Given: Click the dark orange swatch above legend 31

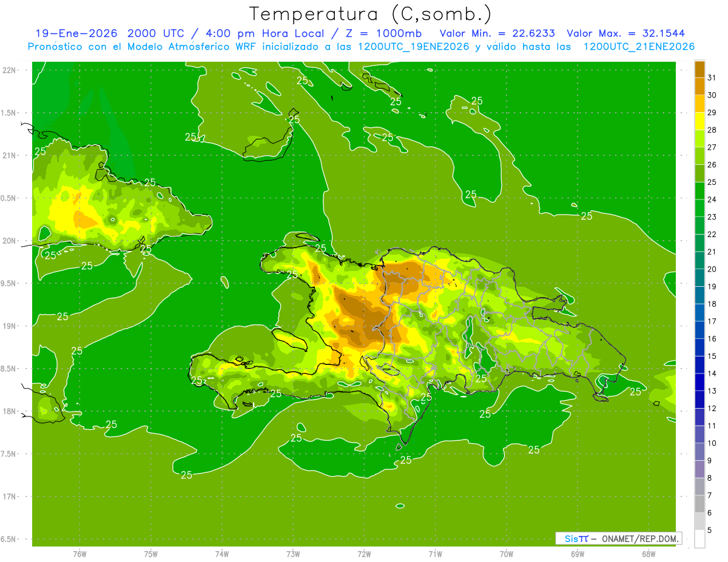Looking at the screenshot, I should pyautogui.click(x=699, y=69).
